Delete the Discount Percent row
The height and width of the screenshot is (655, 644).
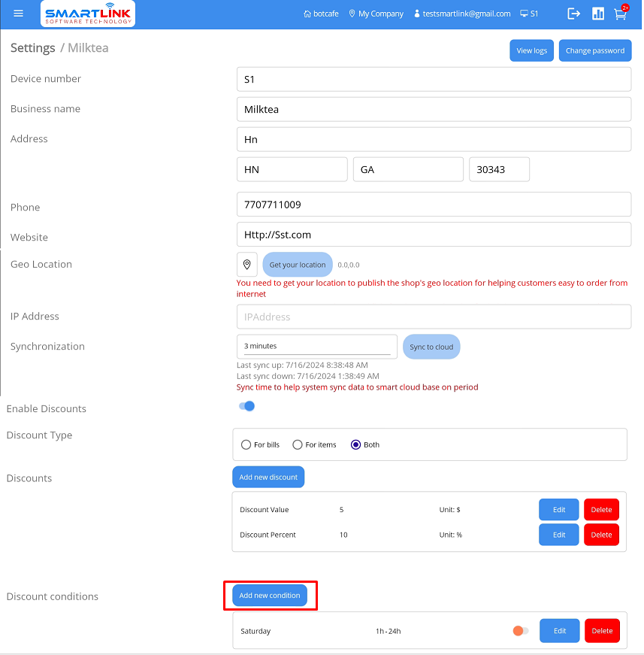tap(601, 535)
